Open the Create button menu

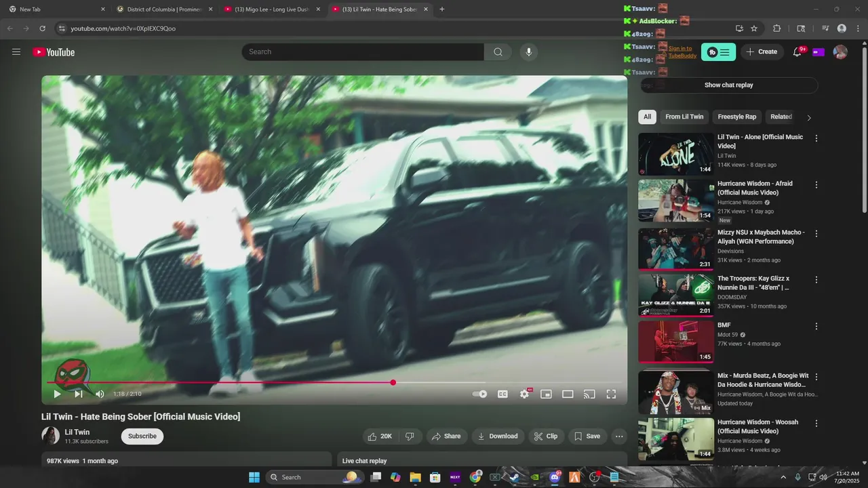pos(762,52)
